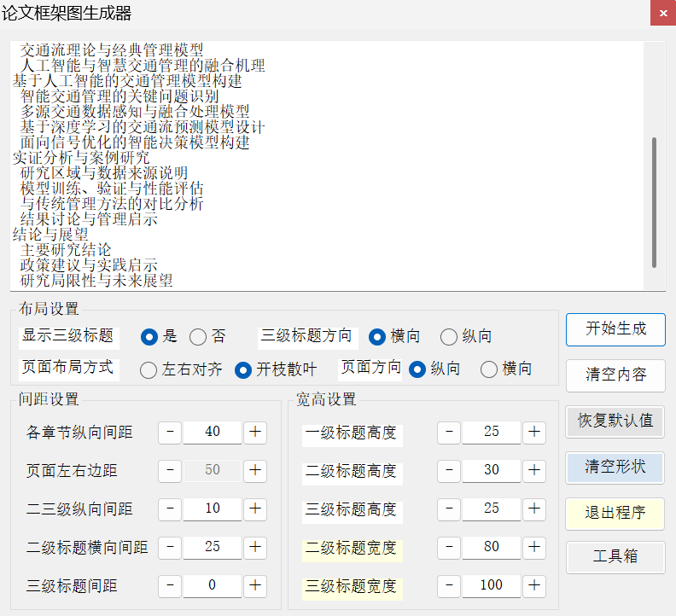The height and width of the screenshot is (616, 676).
Task: Increase 三级标题间距 with plus button
Action: click(254, 585)
